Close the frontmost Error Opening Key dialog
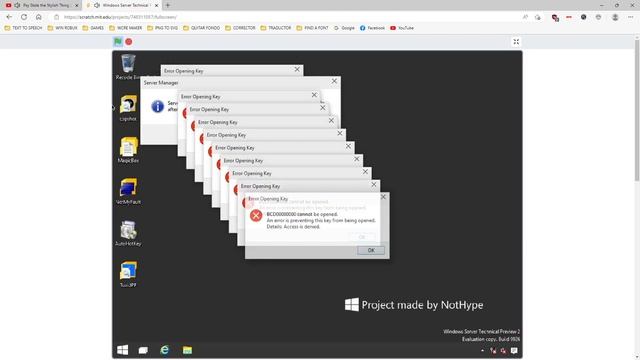Viewport: 640px width, 360px height. 383,197
